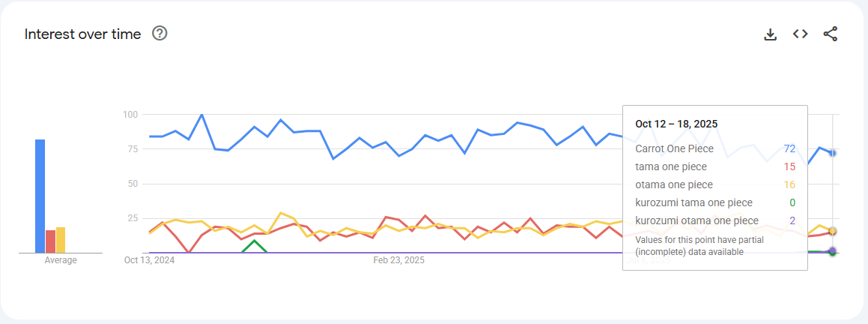Click the Average label under the bars
The image size is (868, 324).
click(x=61, y=260)
